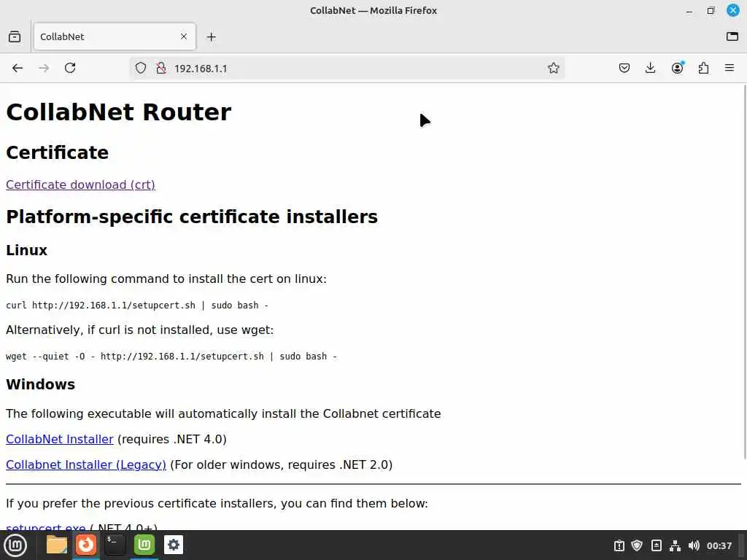The image size is (747, 560).
Task: Click the curl setupcert.sh command text
Action: pyautogui.click(x=137, y=306)
